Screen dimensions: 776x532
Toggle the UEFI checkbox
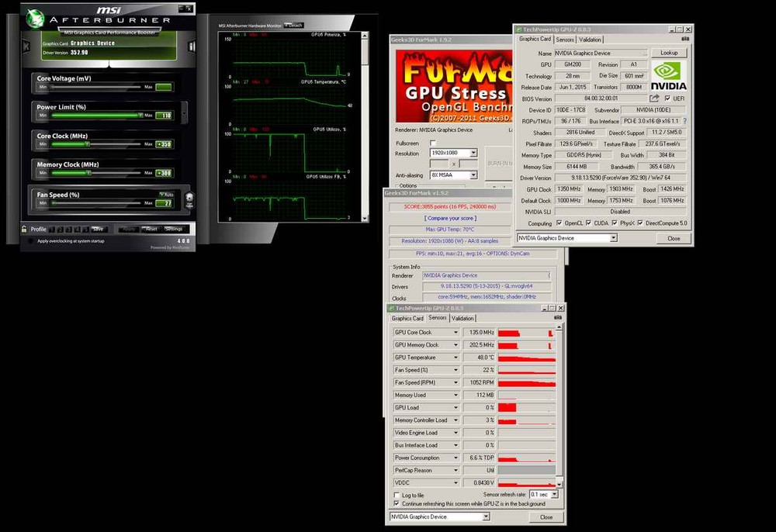click(667, 98)
